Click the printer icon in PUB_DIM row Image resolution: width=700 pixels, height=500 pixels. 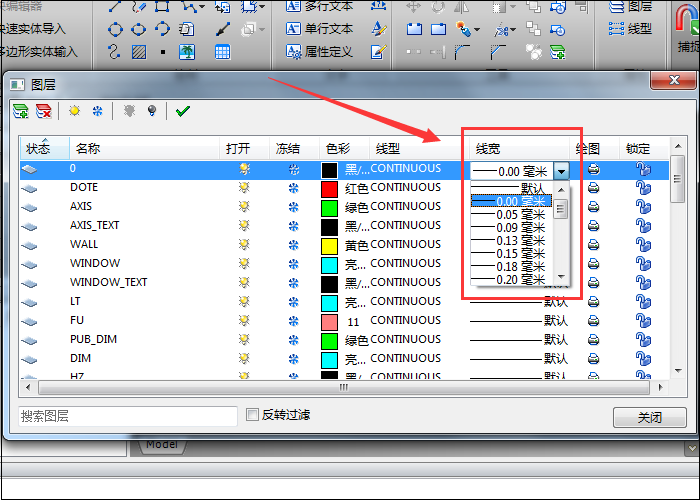pyautogui.click(x=593, y=340)
